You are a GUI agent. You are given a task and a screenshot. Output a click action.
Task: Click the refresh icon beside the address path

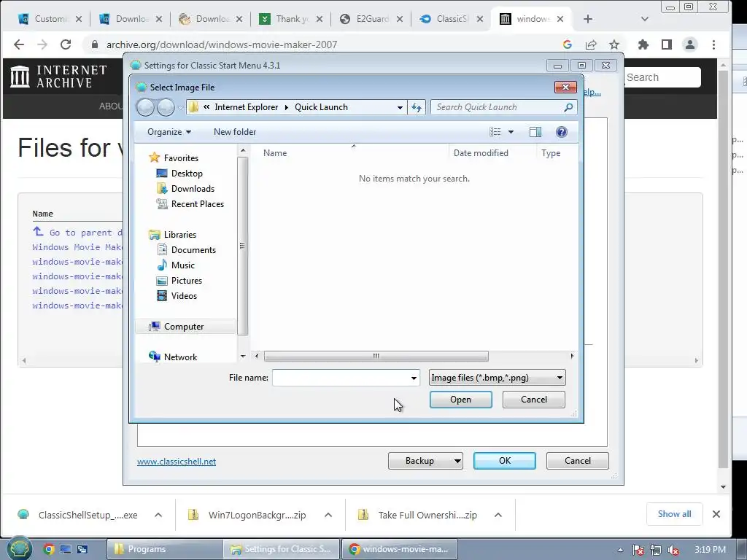pos(417,108)
